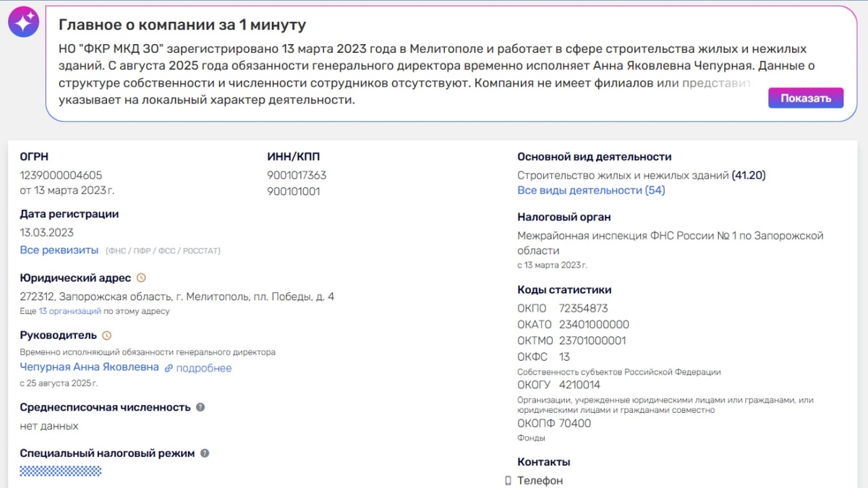Viewport: 868px width, 488px height.
Task: Click the ОКПО code 72354873
Action: point(584,309)
